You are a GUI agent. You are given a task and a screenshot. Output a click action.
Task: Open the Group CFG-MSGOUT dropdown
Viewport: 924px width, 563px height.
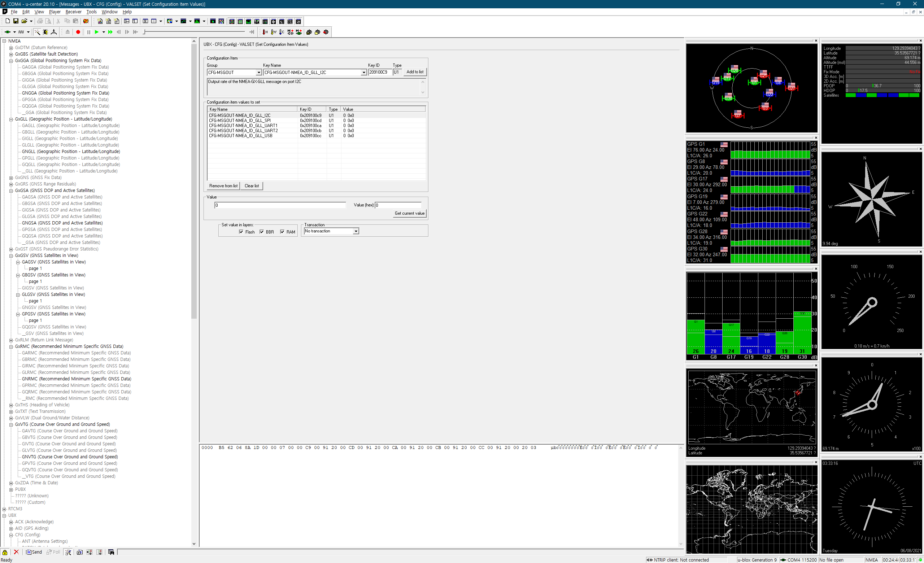[258, 72]
